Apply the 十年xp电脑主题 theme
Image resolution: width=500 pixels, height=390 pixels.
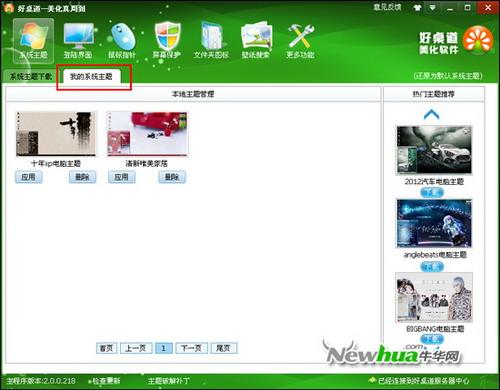point(29,177)
